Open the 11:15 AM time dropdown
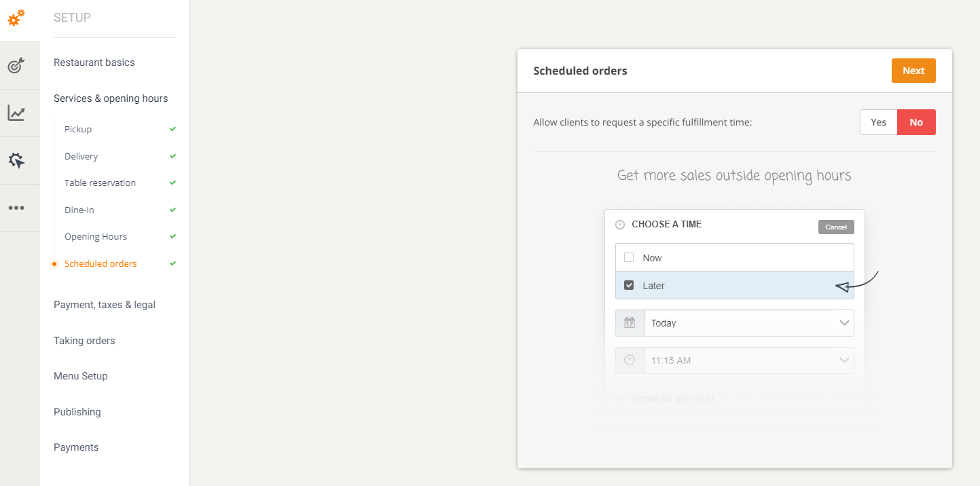980x486 pixels. point(748,360)
